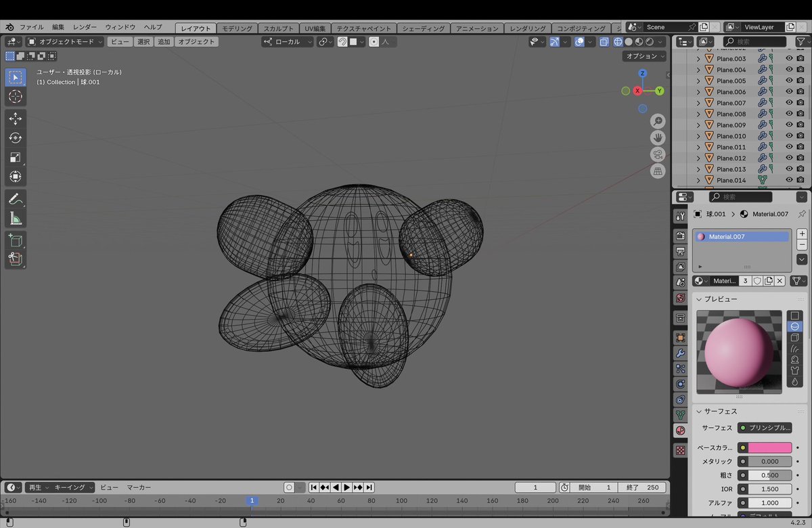812x528 pixels.
Task: Play animation forward in timeline
Action: click(346, 487)
